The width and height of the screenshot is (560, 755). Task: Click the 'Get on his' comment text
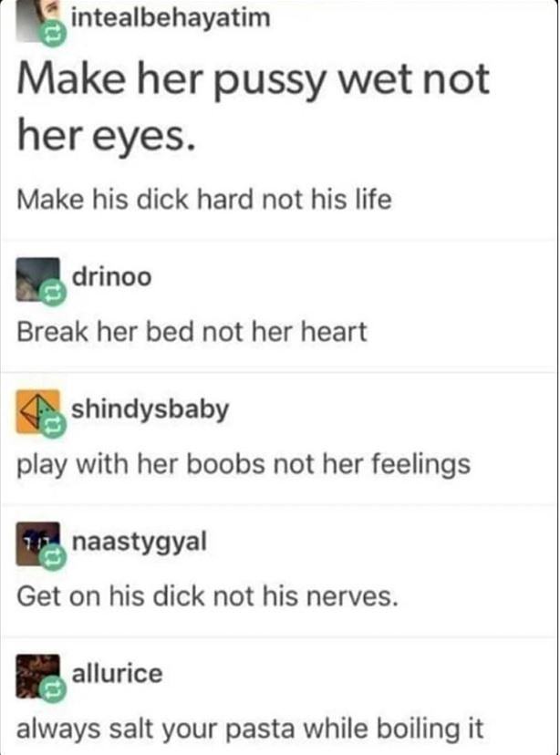click(208, 596)
